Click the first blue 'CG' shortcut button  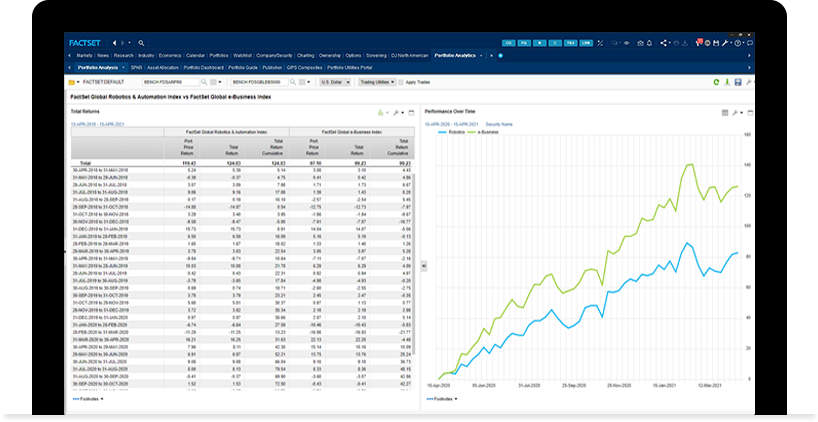coord(509,43)
